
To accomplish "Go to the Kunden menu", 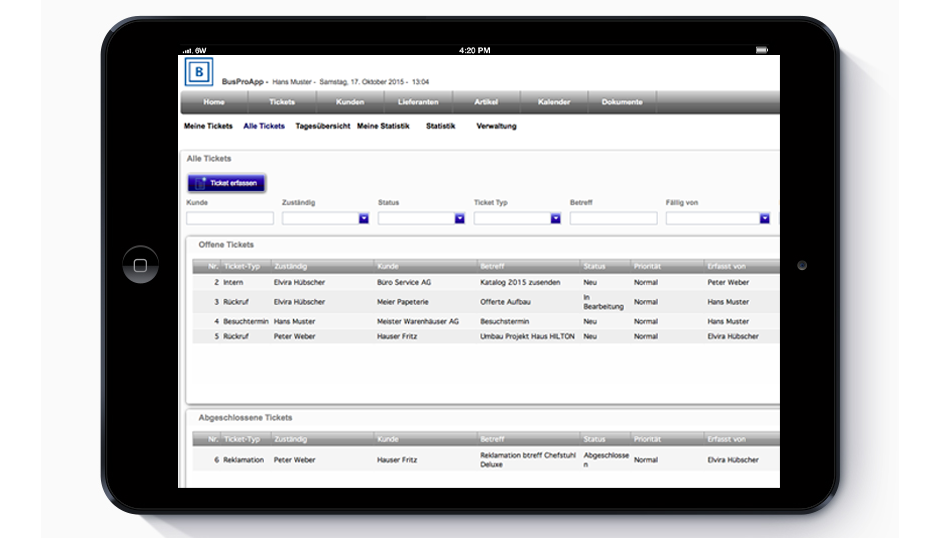I will [x=350, y=102].
